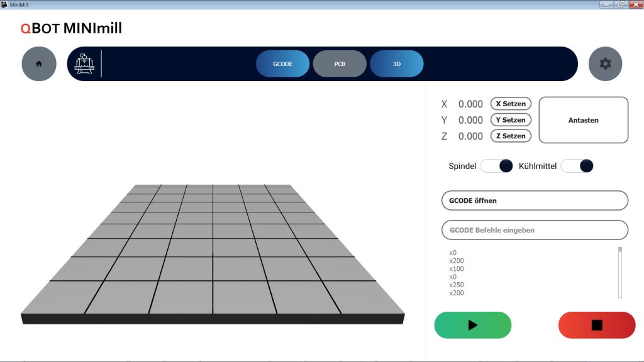
Task: Click the X Setzen button
Action: (x=511, y=104)
